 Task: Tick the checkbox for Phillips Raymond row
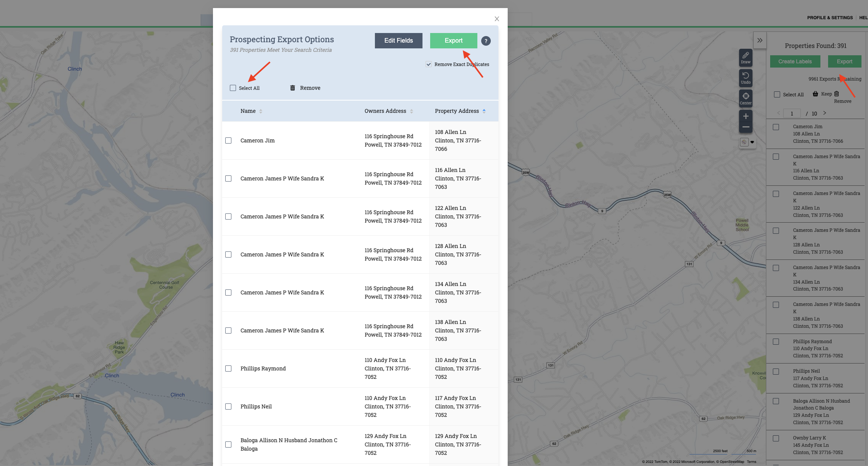pos(228,369)
